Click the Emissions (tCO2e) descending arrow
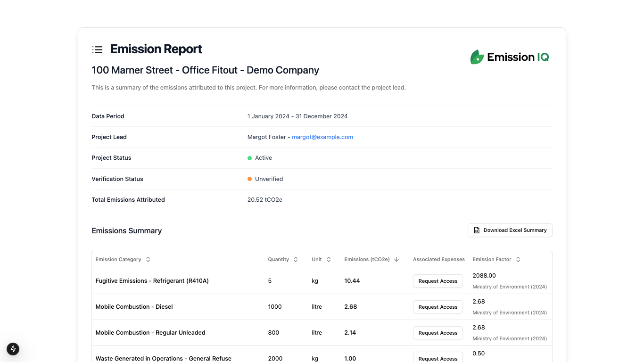The width and height of the screenshot is (644, 362). tap(396, 260)
